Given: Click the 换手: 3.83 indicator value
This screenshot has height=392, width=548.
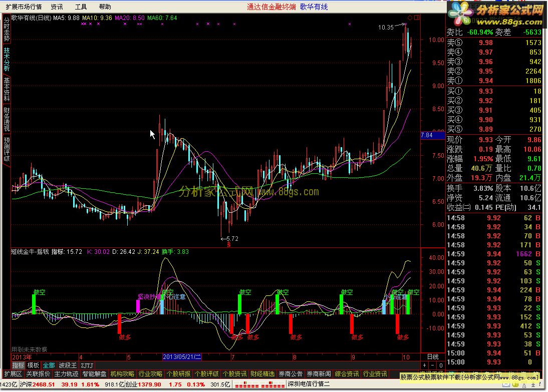Looking at the screenshot, I should click(x=175, y=251).
